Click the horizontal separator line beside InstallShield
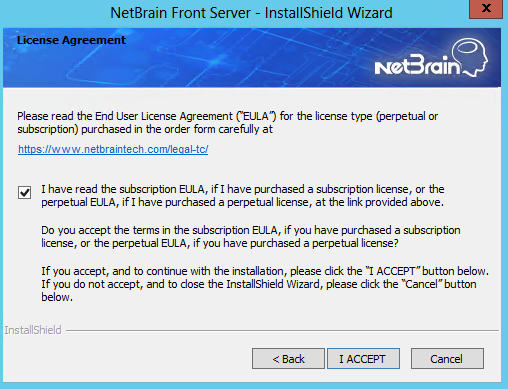508x389 pixels. [x=282, y=330]
